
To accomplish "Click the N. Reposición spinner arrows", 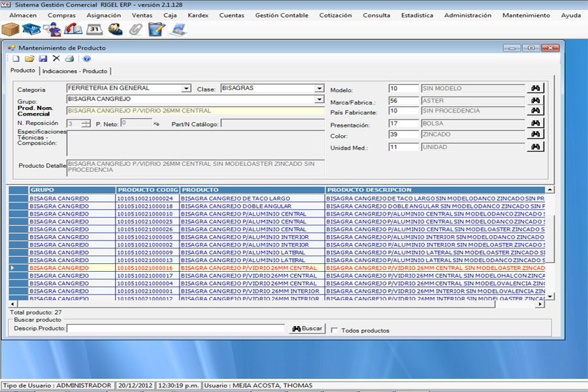I will tap(86, 123).
